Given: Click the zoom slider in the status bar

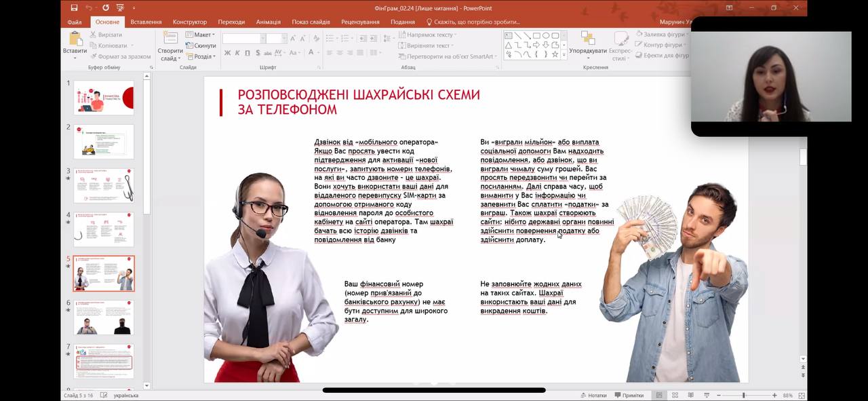Looking at the screenshot, I should tap(744, 395).
